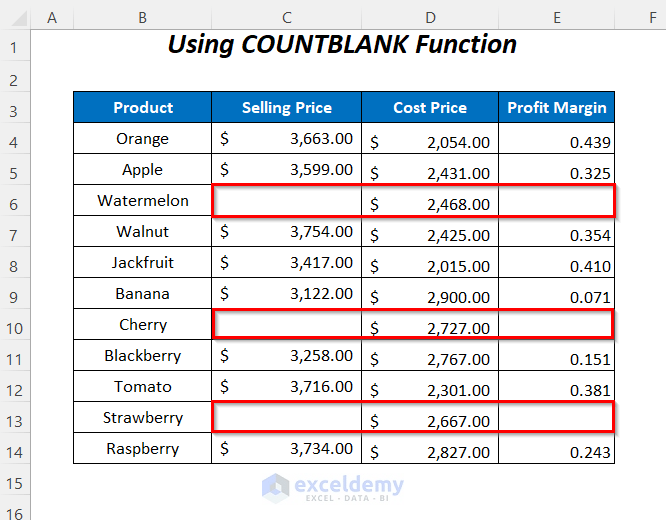This screenshot has height=520, width=666.
Task: Click empty Profit Margin cell for Watermelon
Action: (556, 201)
